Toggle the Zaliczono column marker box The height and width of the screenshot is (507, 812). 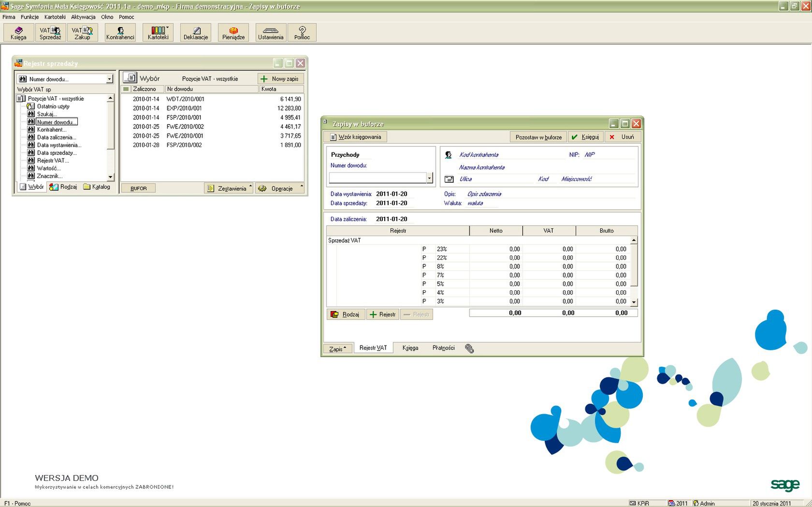point(126,89)
